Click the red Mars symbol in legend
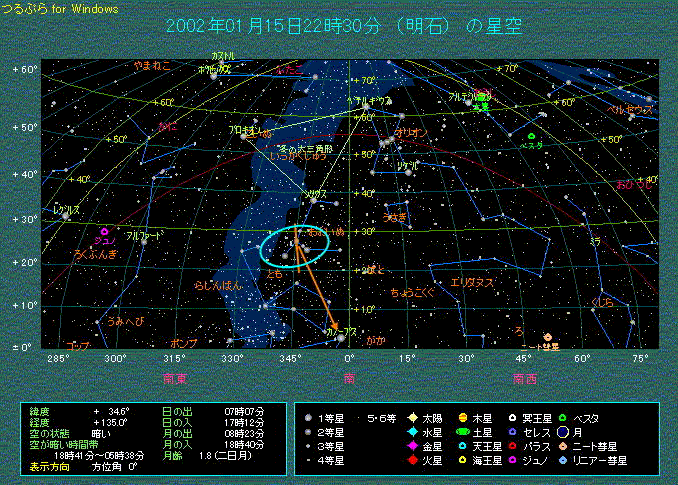The width and height of the screenshot is (678, 485). pyautogui.click(x=414, y=460)
